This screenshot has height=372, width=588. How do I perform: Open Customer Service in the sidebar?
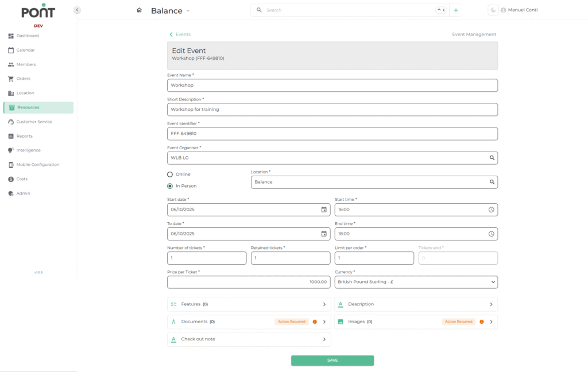click(x=34, y=122)
